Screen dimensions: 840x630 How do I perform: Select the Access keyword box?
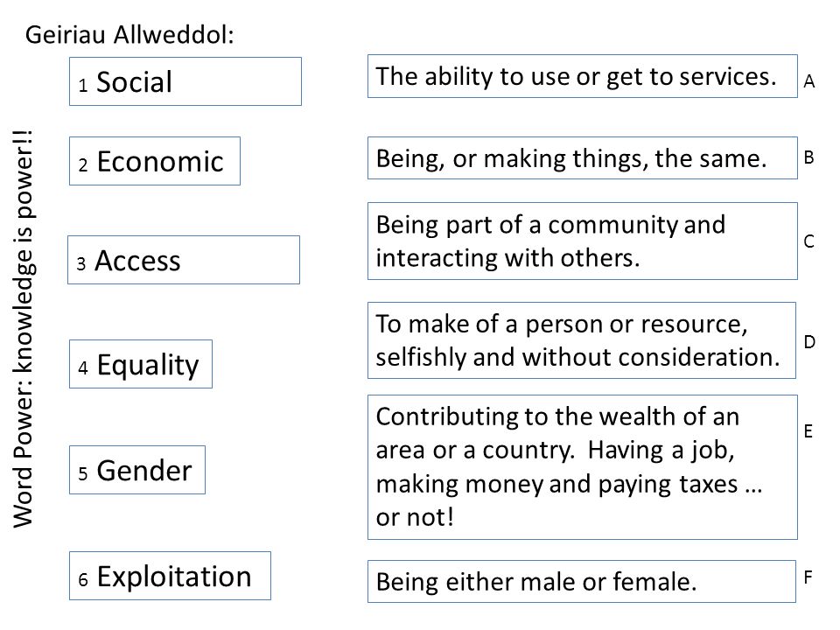[184, 260]
